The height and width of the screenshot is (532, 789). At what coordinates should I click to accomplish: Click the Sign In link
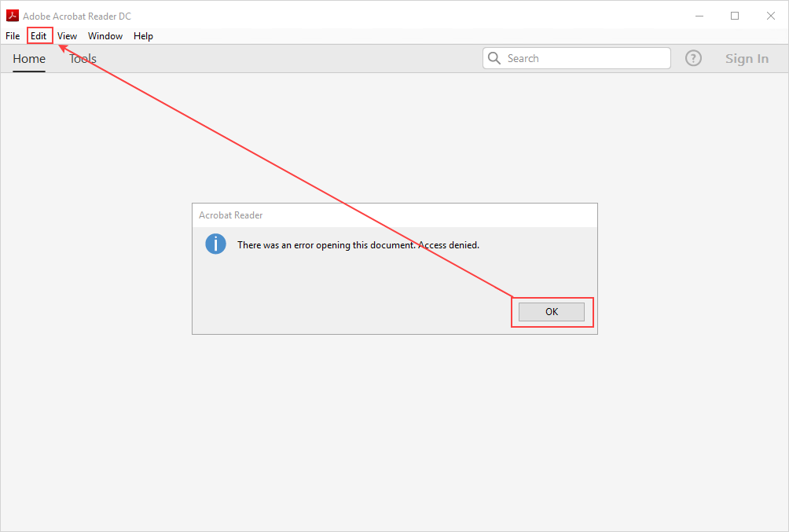point(747,59)
